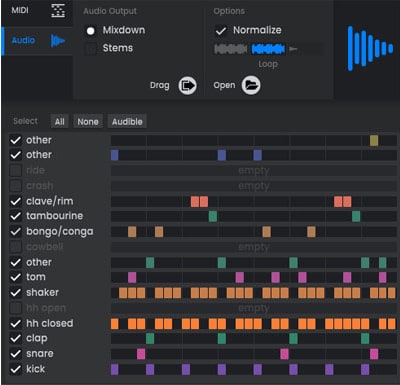Click the shaker track label
The width and height of the screenshot is (400, 385).
(x=42, y=292)
